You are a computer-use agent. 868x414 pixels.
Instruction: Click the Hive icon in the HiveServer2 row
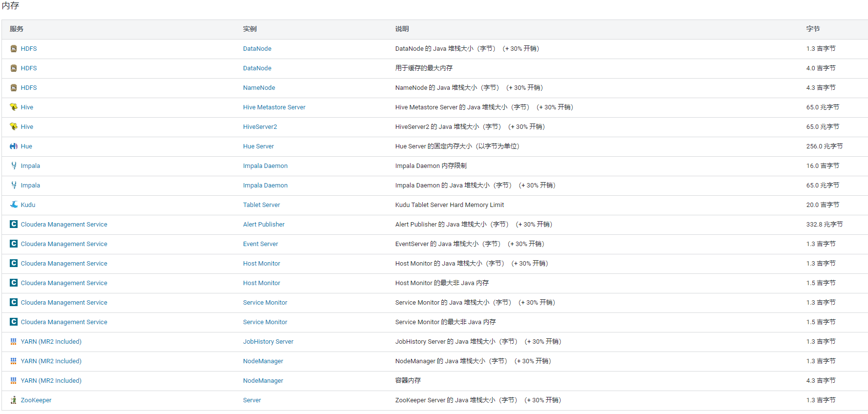pos(14,127)
